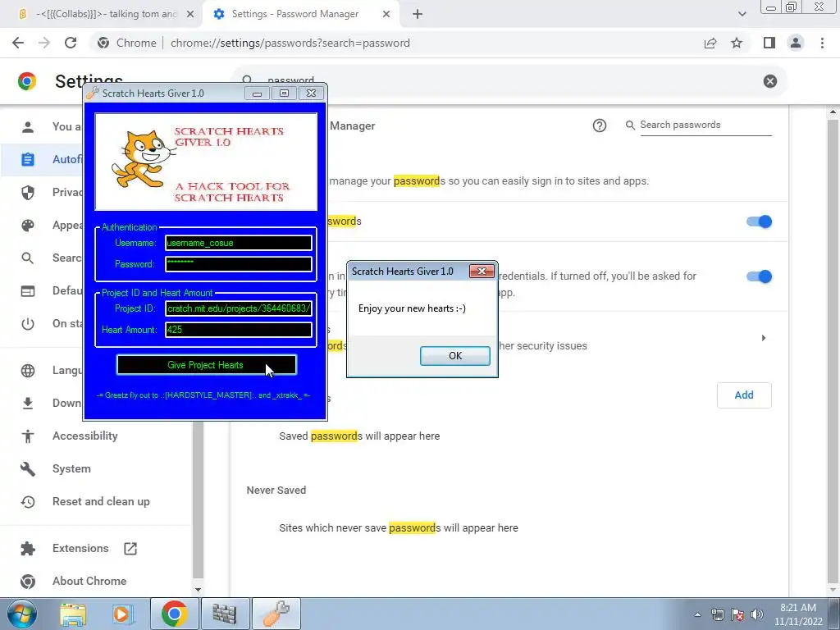Image resolution: width=840 pixels, height=630 pixels.
Task: Click the Project ID field
Action: [x=239, y=308]
